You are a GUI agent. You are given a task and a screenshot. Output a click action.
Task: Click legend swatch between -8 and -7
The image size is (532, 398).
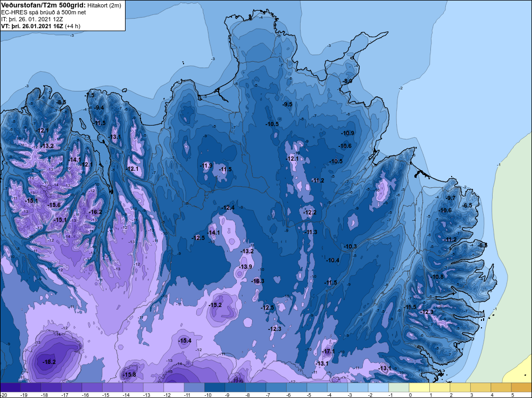(255, 387)
